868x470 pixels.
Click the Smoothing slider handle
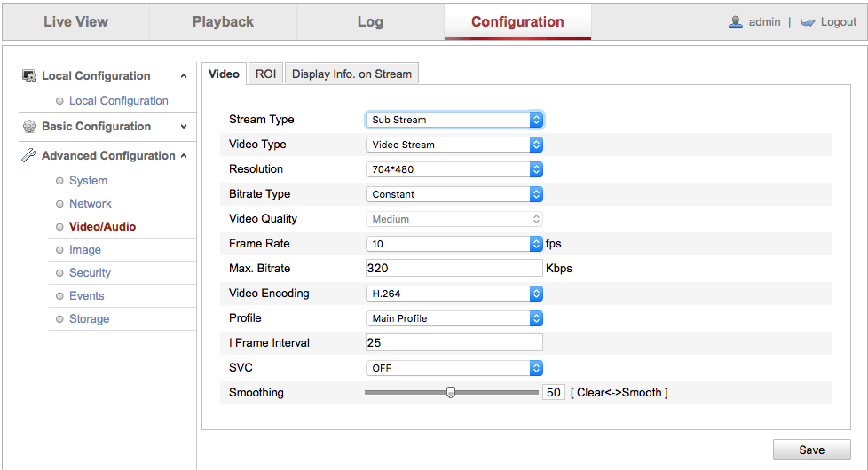click(451, 393)
